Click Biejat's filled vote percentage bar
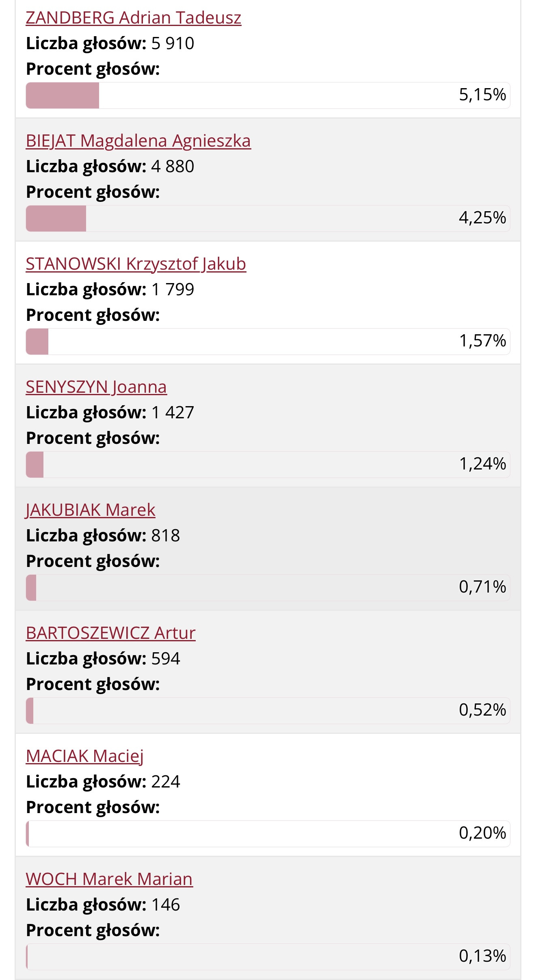536x980 pixels. (x=56, y=218)
